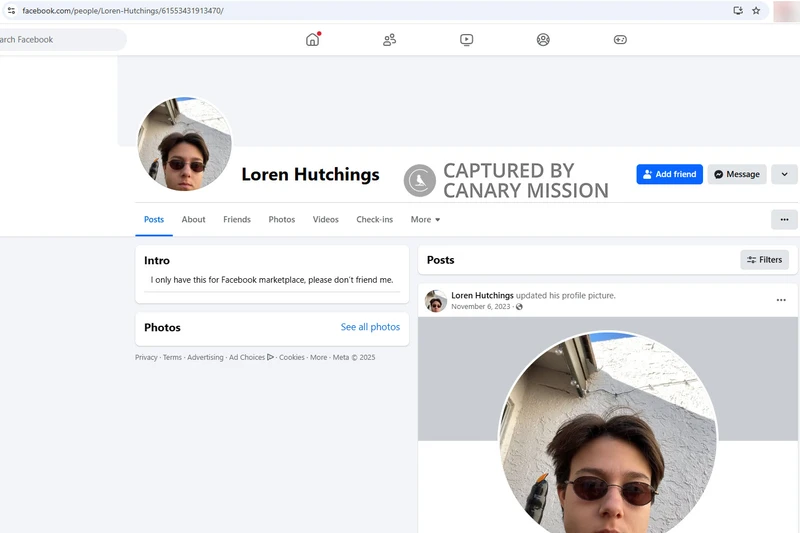Click the install app icon in address bar
This screenshot has width=800, height=533.
738,10
